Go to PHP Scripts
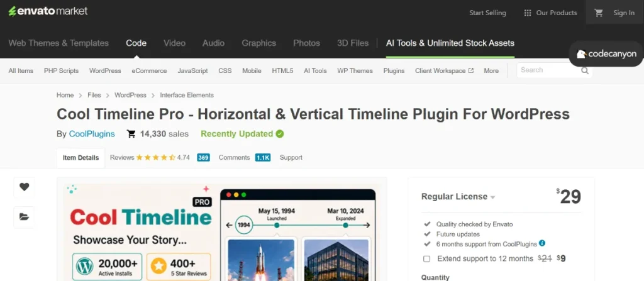Image resolution: width=644 pixels, height=281 pixels. [x=61, y=70]
